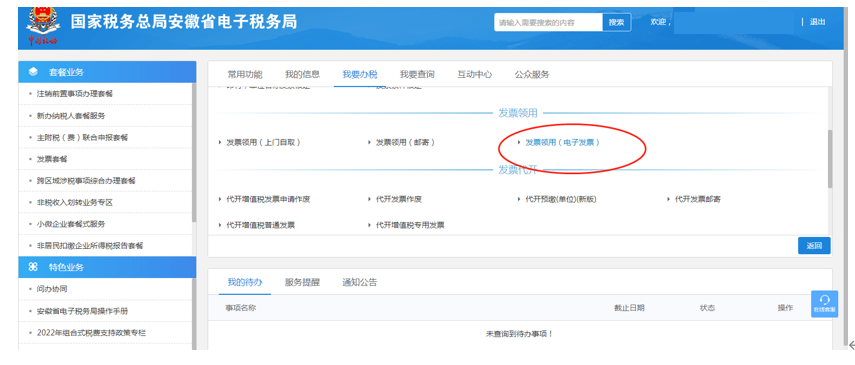
Task: Open 小微企业套餐式服务
Action: [x=71, y=224]
